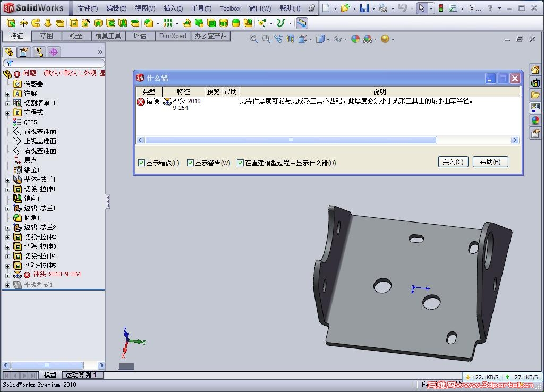544x392 pixels.
Task: Expand the 边线-法兰2 feature node
Action: 7,228
